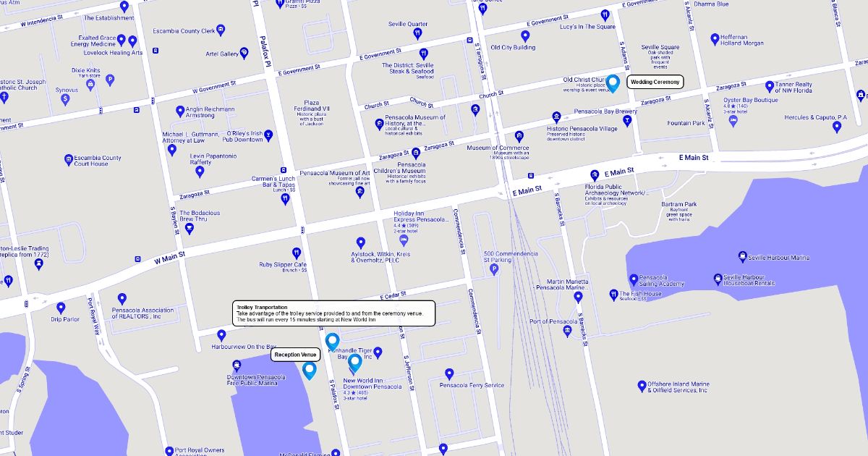Select O'Riley's Irish Pub bar icon

click(268, 135)
